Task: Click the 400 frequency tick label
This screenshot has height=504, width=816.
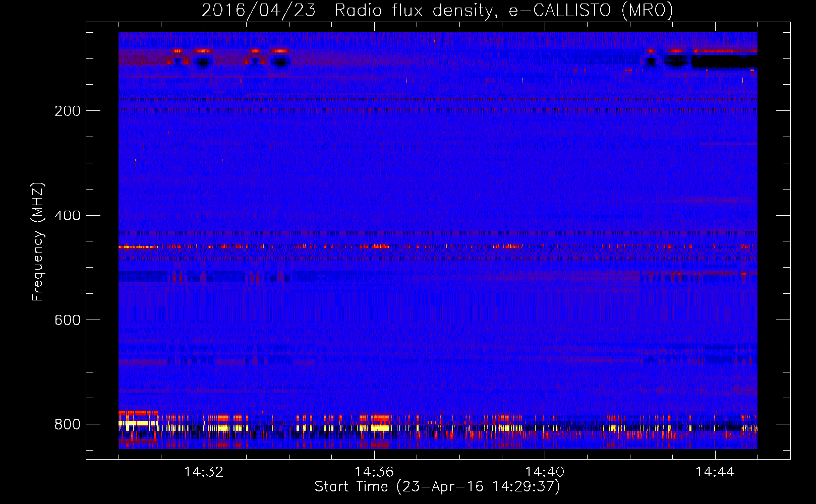Action: 68,216
